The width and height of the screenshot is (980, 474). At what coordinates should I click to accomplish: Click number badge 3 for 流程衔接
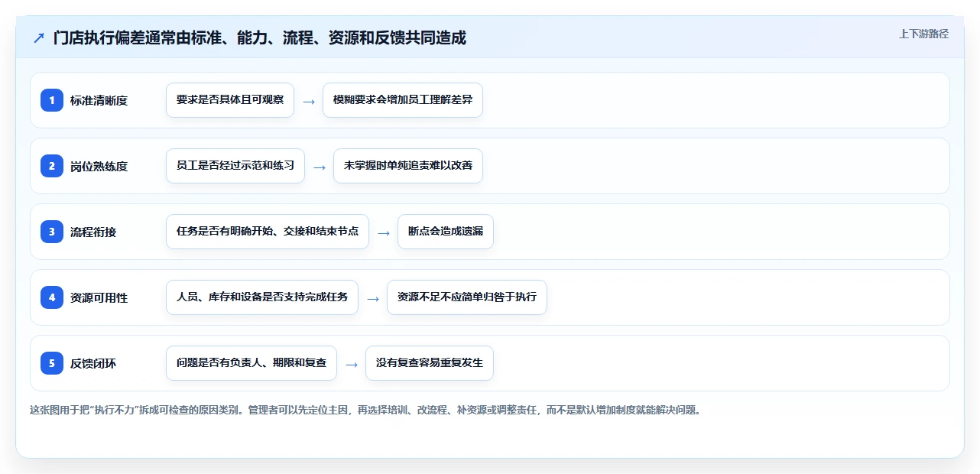pos(52,231)
